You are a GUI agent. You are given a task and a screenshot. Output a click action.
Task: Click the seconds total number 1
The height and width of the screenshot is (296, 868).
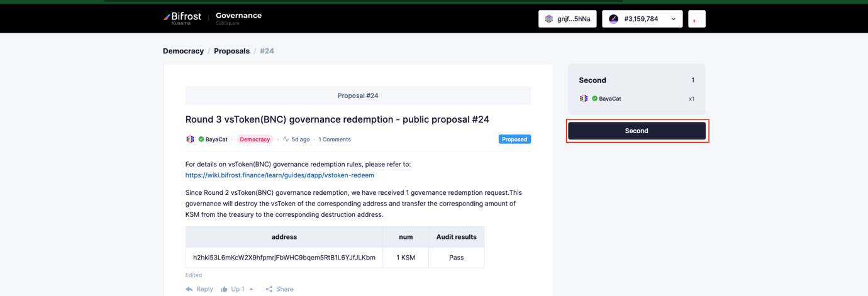pyautogui.click(x=693, y=80)
